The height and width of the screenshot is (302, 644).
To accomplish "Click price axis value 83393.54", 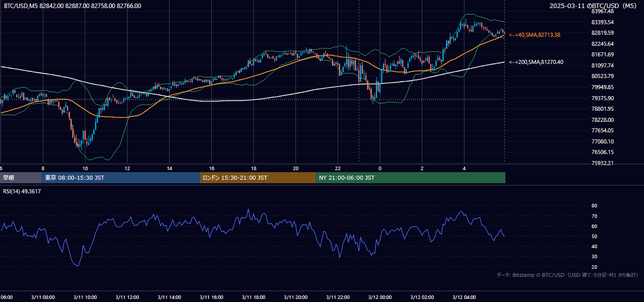I will pos(603,22).
